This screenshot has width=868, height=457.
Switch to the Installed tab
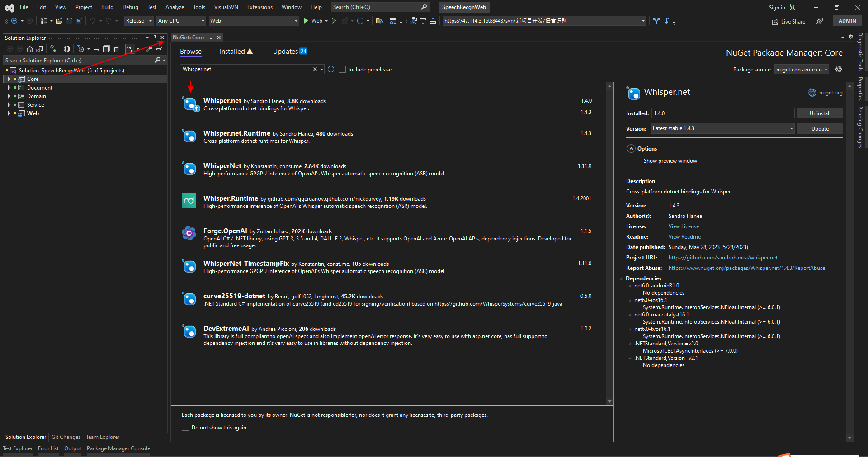coord(236,52)
